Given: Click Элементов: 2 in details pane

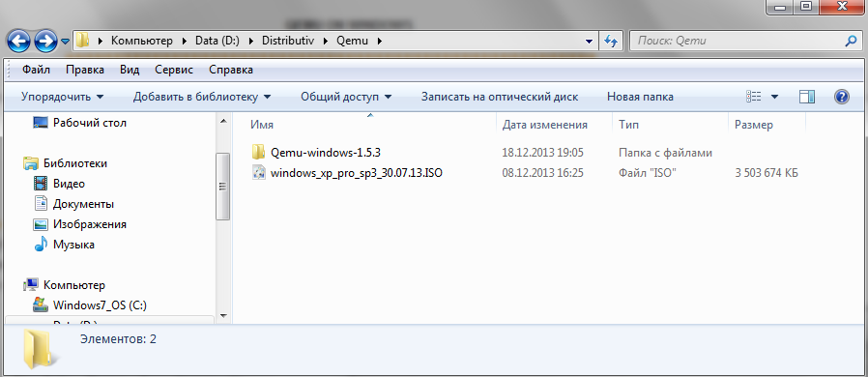Looking at the screenshot, I should (118, 338).
